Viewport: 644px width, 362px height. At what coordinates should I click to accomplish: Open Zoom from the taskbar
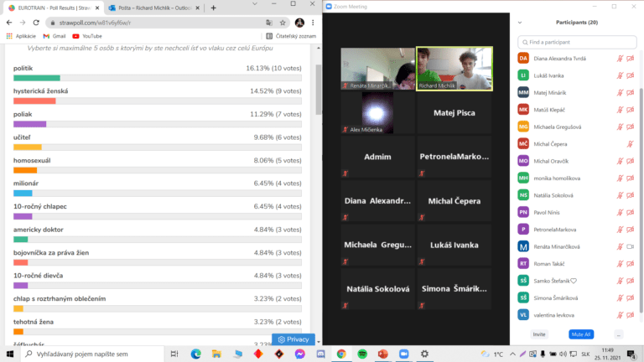[403, 354]
